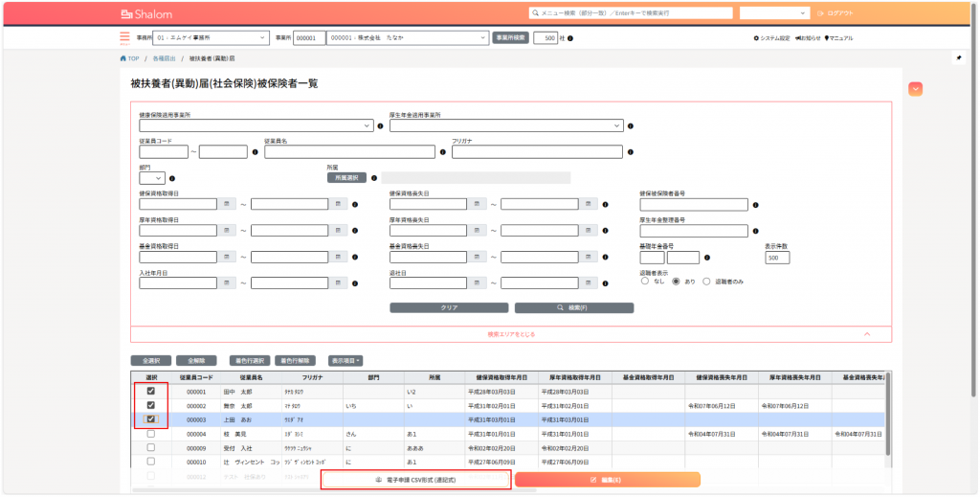Expand the 部門 dropdown
The image size is (980, 497).
point(151,177)
